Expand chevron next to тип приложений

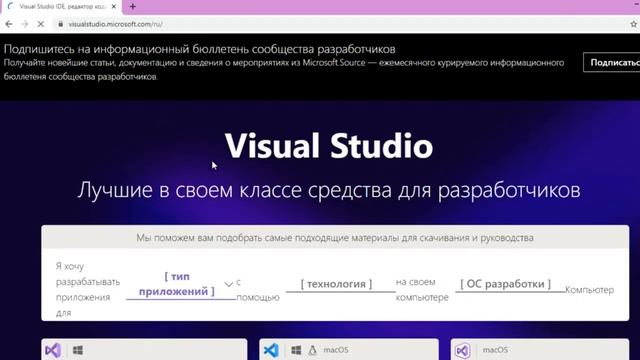click(x=229, y=284)
